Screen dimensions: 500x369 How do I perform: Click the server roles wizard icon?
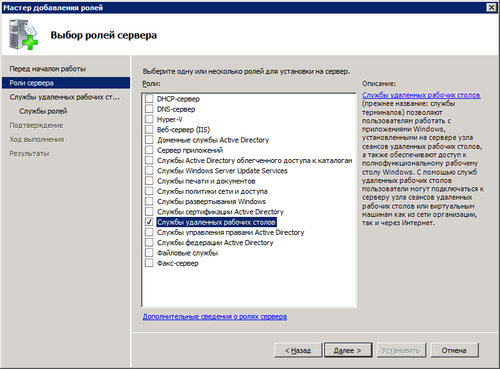tap(23, 35)
